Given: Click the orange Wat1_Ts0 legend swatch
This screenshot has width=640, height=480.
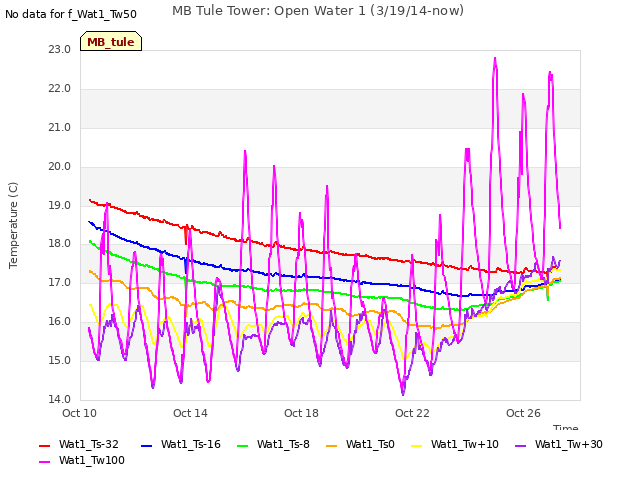Looking at the screenshot, I should 331,445.
